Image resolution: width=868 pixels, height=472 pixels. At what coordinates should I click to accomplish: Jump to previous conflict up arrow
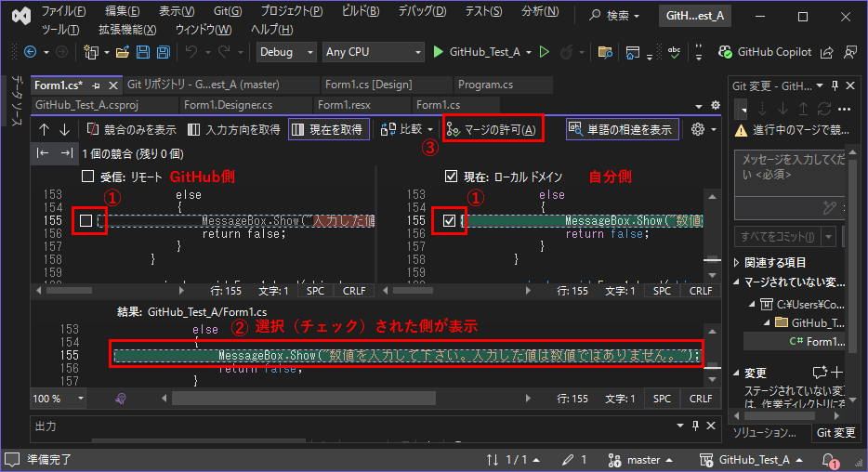tap(44, 130)
